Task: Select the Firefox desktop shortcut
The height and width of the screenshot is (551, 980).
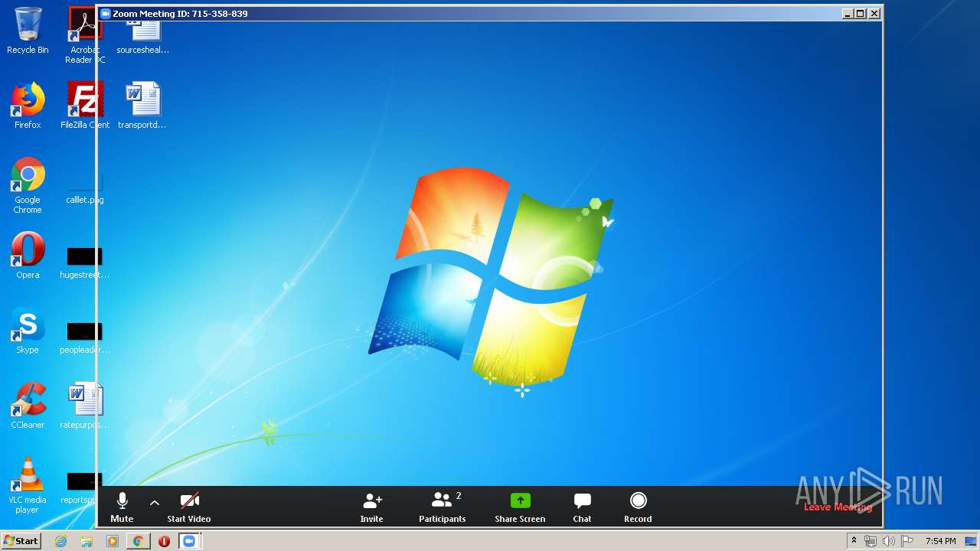Action: tap(28, 106)
